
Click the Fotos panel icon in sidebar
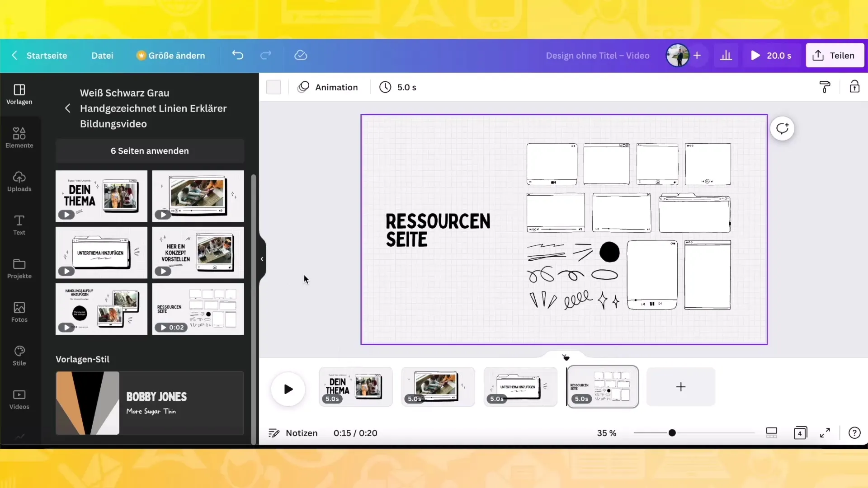click(19, 310)
